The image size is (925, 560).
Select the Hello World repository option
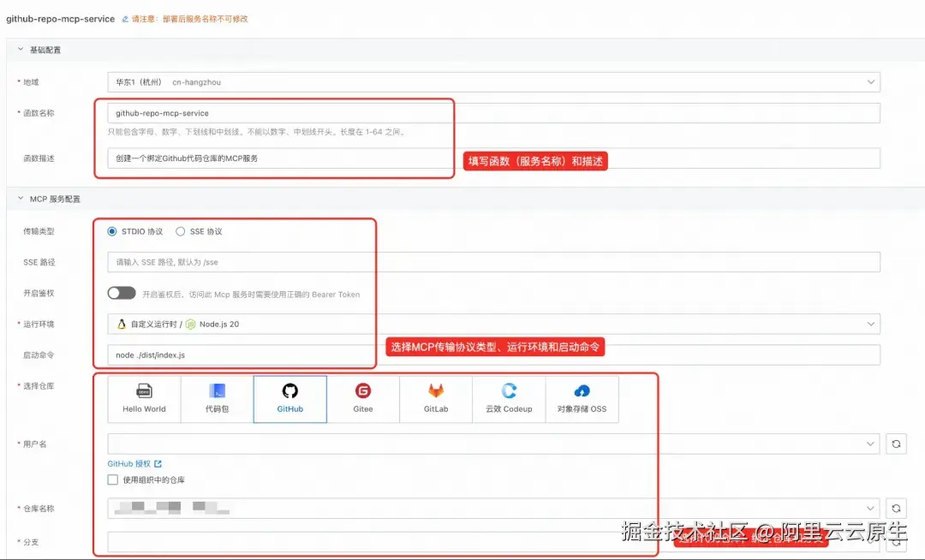click(x=144, y=399)
